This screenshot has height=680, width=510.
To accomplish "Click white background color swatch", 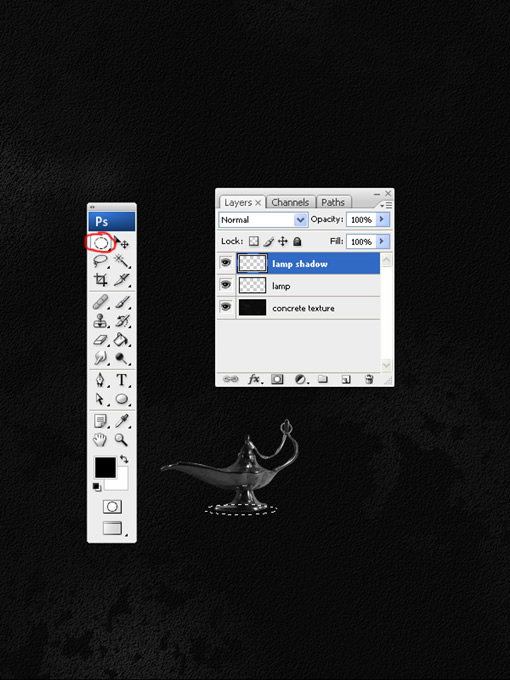I will click(x=121, y=483).
